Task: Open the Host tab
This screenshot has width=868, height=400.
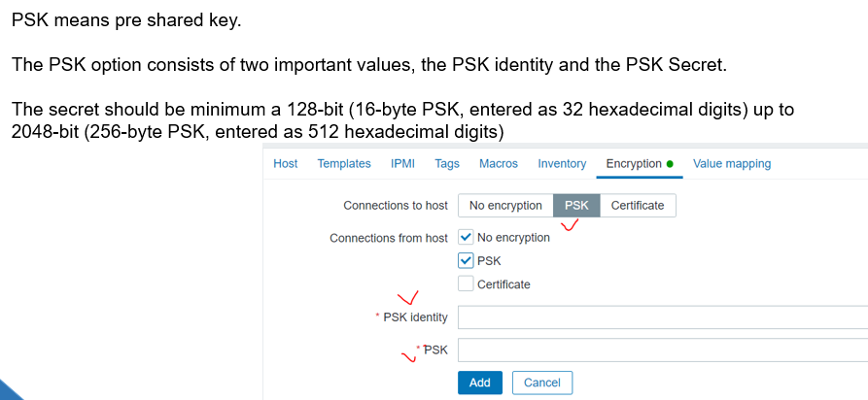Action: [285, 164]
